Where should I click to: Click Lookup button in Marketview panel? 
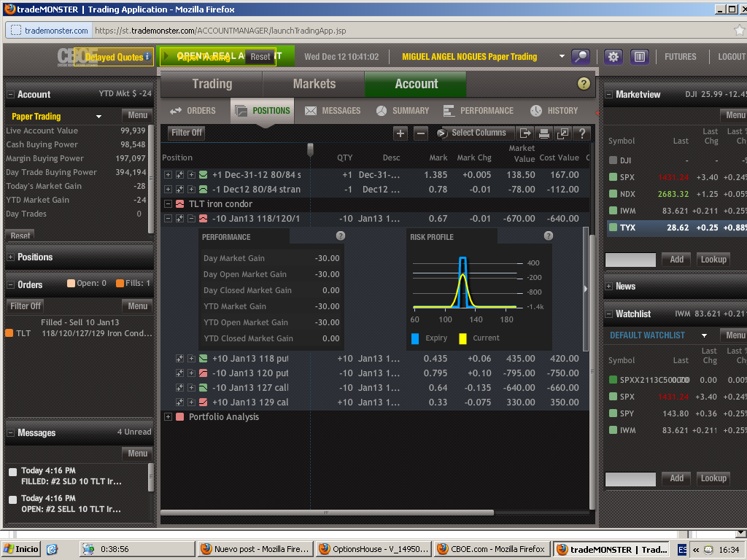coord(713,260)
